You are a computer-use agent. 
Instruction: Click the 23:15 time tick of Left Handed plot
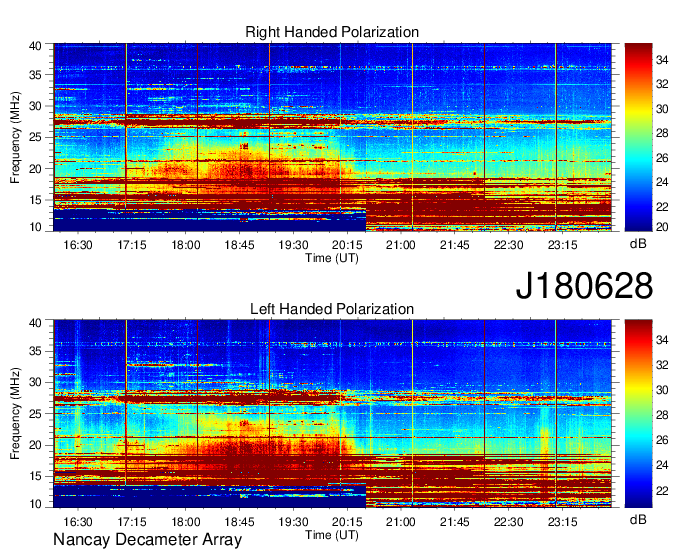click(562, 521)
